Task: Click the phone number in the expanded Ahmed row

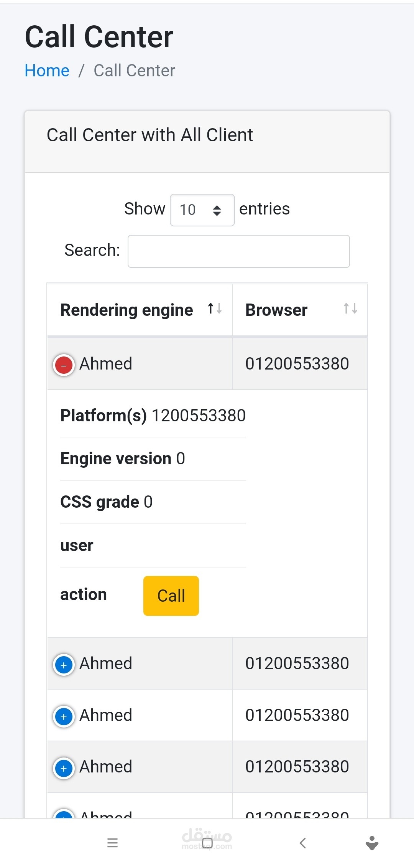Action: [297, 364]
